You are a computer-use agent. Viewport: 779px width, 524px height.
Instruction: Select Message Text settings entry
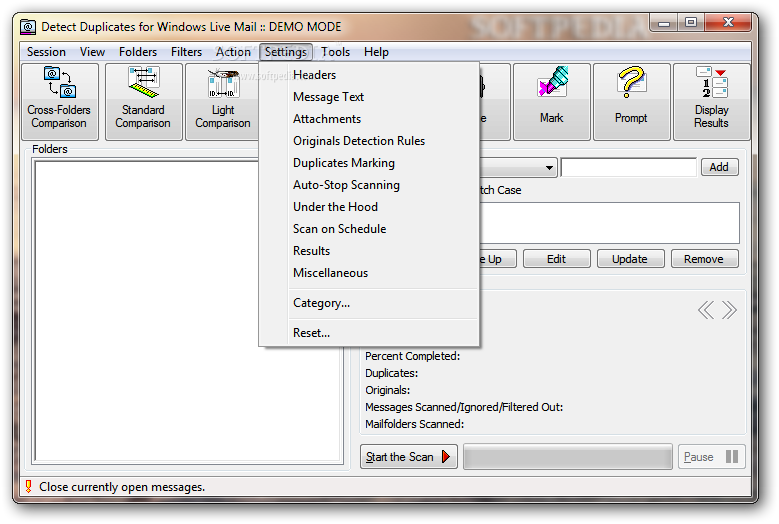369,97
